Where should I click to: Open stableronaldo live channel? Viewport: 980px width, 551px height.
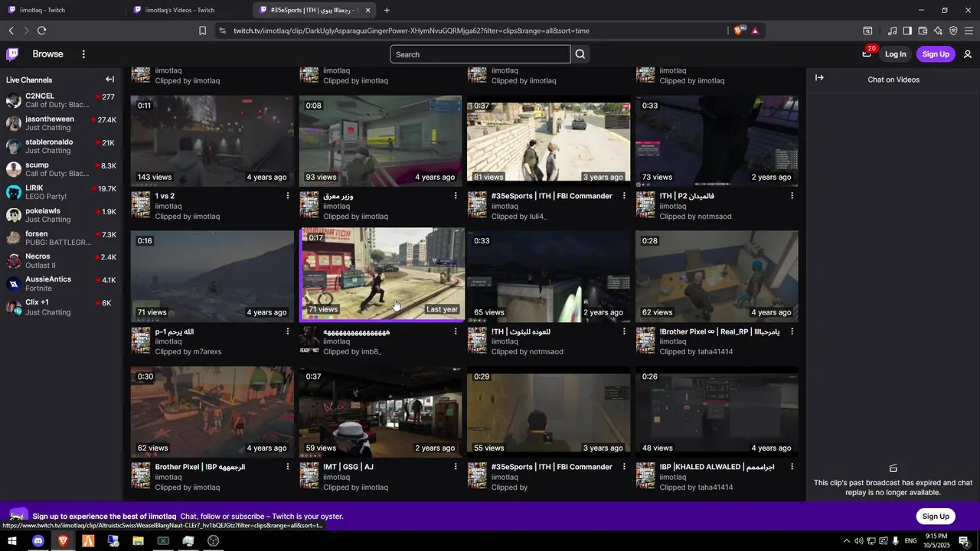point(60,146)
